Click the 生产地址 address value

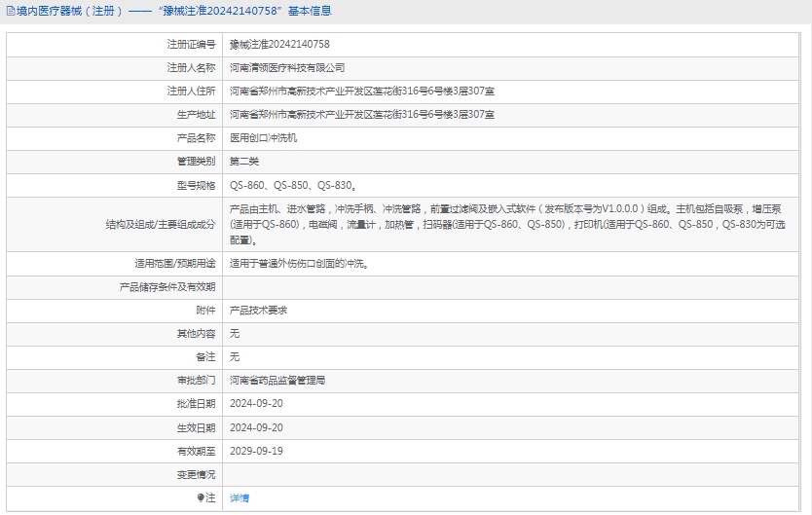click(x=361, y=115)
